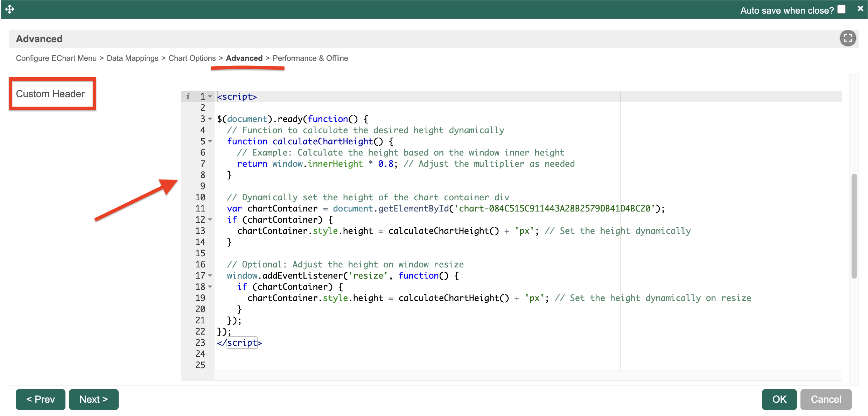Click the comment on line 16
Screen dimensions: 868x416
(345, 264)
